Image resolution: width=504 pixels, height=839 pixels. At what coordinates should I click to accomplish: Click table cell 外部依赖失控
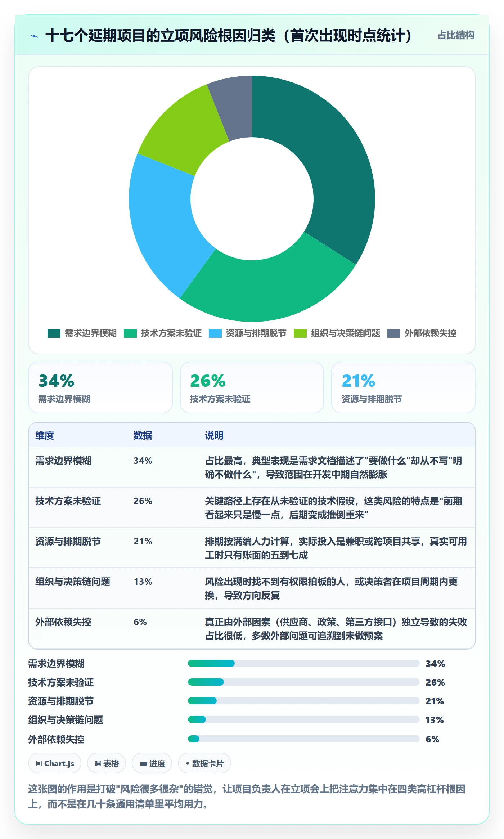[x=63, y=622]
